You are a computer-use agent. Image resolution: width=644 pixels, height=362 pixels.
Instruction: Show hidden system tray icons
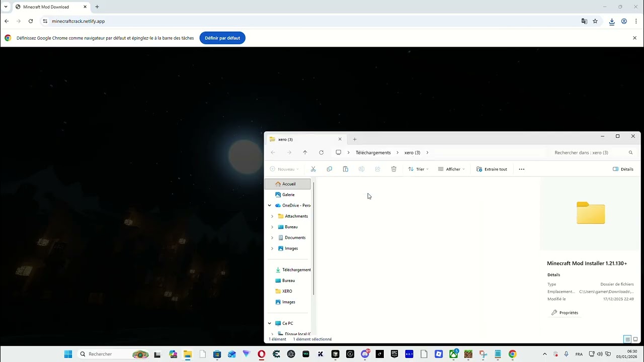click(544, 354)
